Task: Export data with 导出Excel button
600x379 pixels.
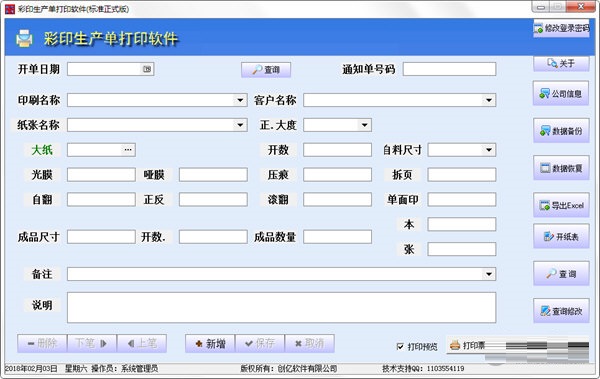Action: click(x=561, y=205)
